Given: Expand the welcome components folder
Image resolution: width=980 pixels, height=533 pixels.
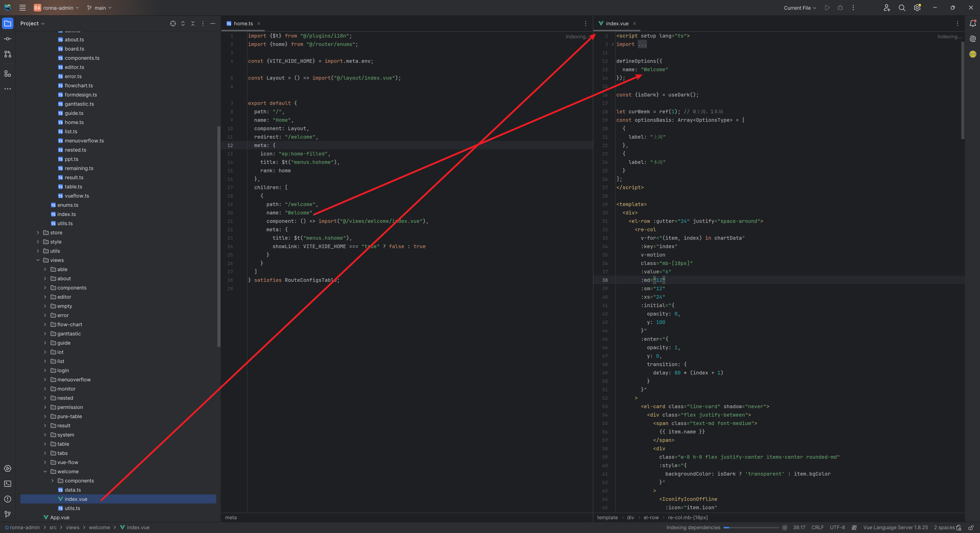Looking at the screenshot, I should click(53, 480).
